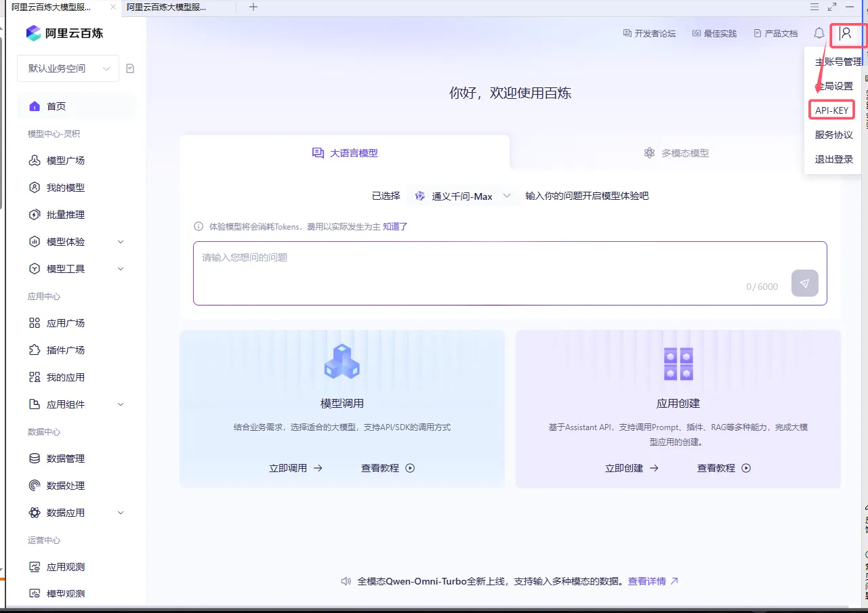The width and height of the screenshot is (868, 613).
Task: Open the 产品文档 link
Action: coord(776,33)
